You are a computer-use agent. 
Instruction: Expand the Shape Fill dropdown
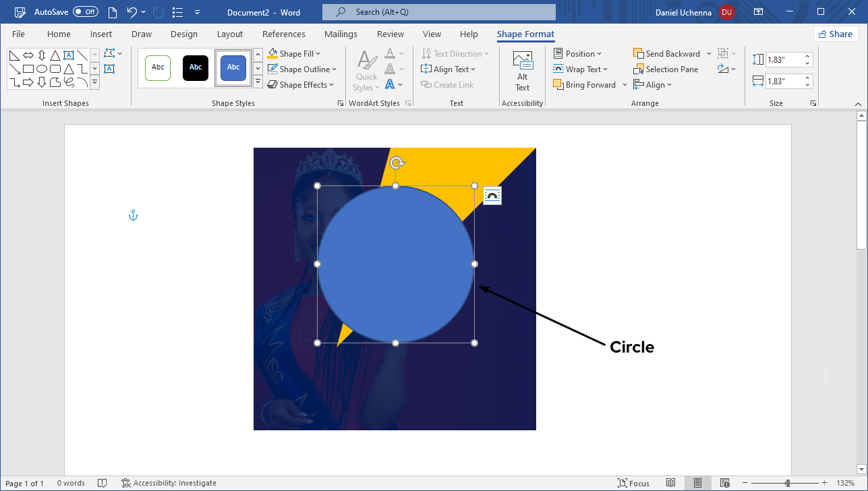point(317,54)
